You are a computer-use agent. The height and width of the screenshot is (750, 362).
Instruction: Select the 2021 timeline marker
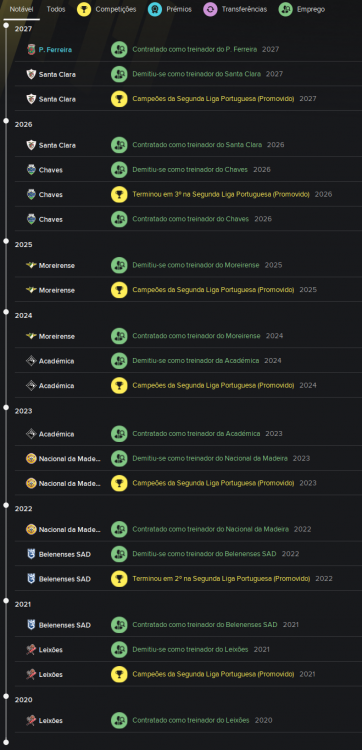tap(6, 601)
